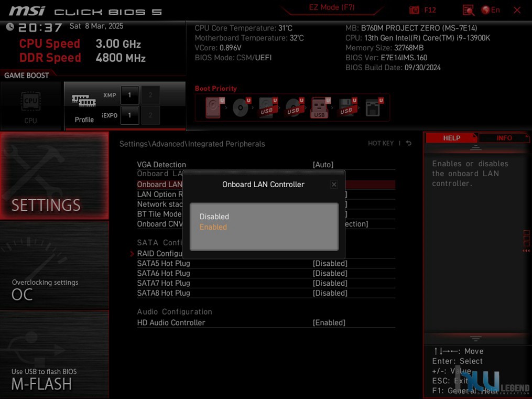
Task: Go back with the return arrow icon
Action: (x=409, y=143)
